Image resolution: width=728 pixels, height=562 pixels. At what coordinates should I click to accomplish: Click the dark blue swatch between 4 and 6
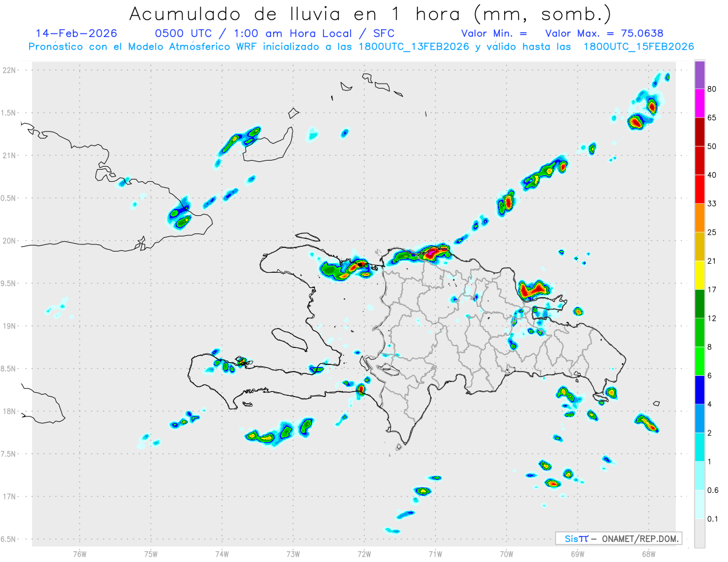pyautogui.click(x=699, y=389)
